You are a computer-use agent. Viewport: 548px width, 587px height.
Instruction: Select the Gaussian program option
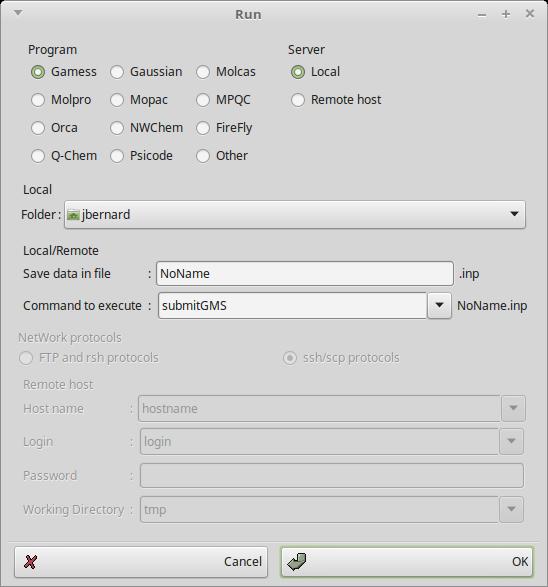pyautogui.click(x=146, y=72)
